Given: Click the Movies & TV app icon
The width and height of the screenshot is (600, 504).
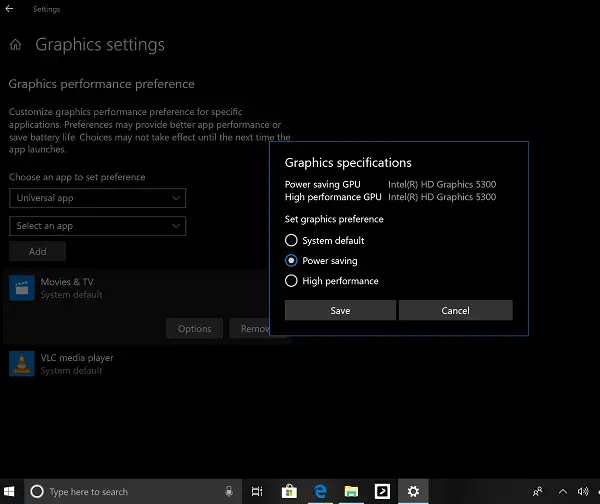Looking at the screenshot, I should [x=21, y=288].
